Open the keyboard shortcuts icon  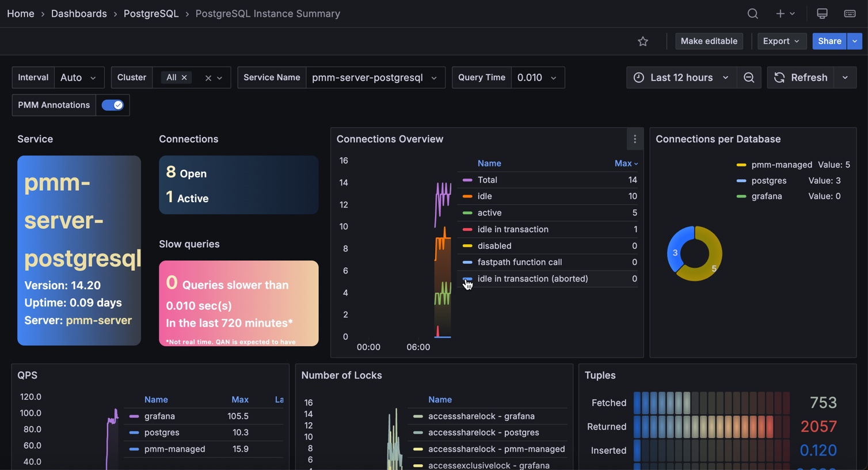click(x=850, y=14)
